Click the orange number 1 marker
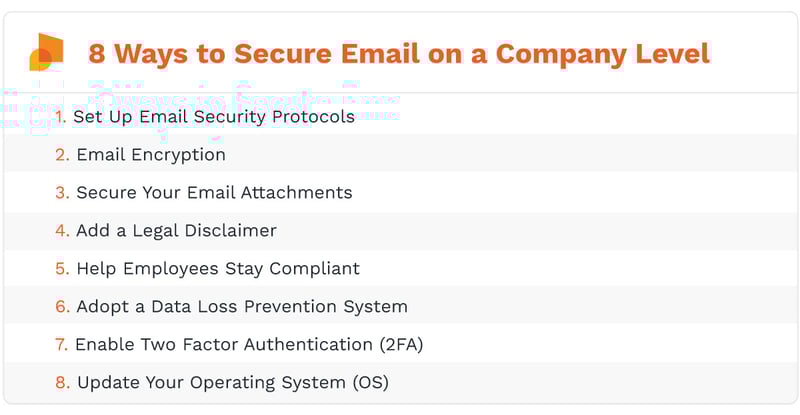Image resolution: width=800 pixels, height=415 pixels. pyautogui.click(x=60, y=117)
